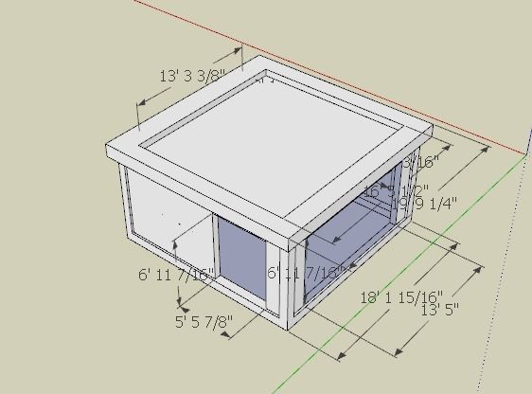Viewport: 532px width, 394px height.
Task: Select the 13' 3 3/8" dimension label
Action: (x=192, y=77)
